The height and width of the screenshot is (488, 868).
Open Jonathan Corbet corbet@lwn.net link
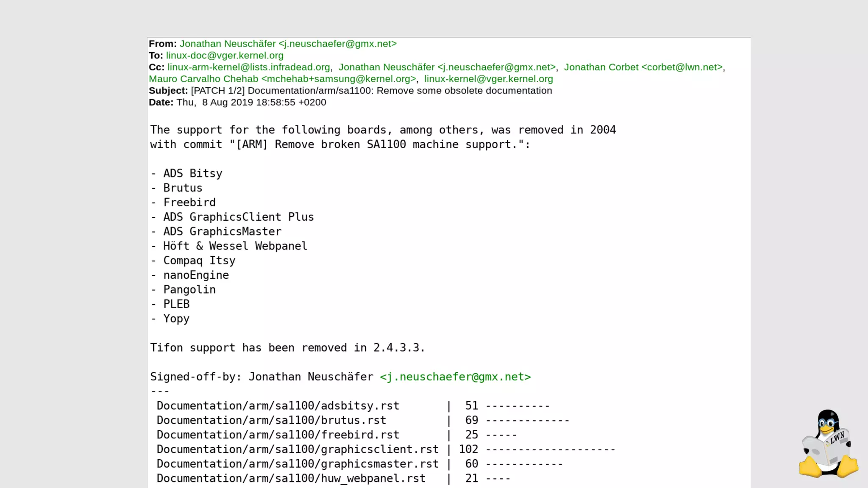643,67
